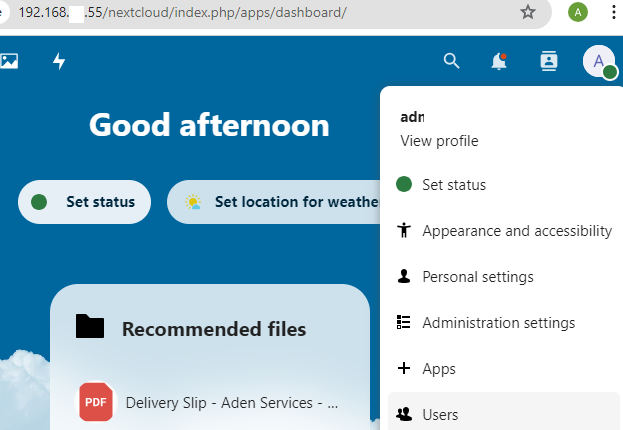
Task: Open View profile in user menu
Action: click(x=439, y=141)
